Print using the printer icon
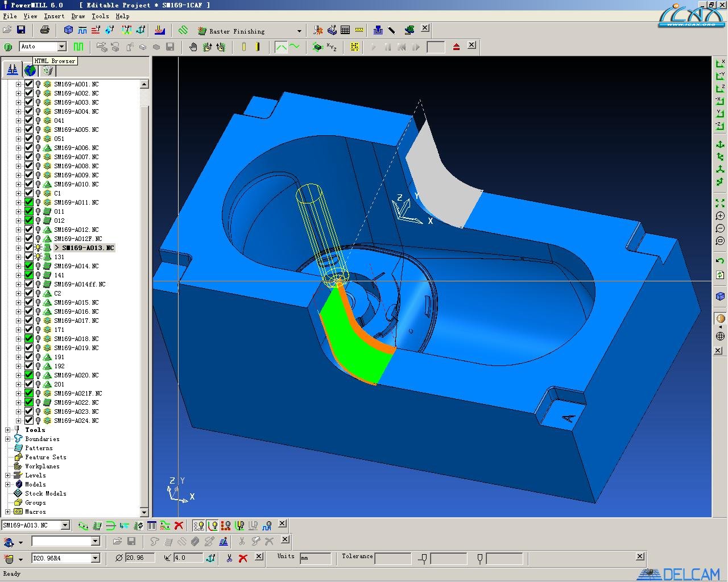The image size is (728, 582). (x=45, y=30)
